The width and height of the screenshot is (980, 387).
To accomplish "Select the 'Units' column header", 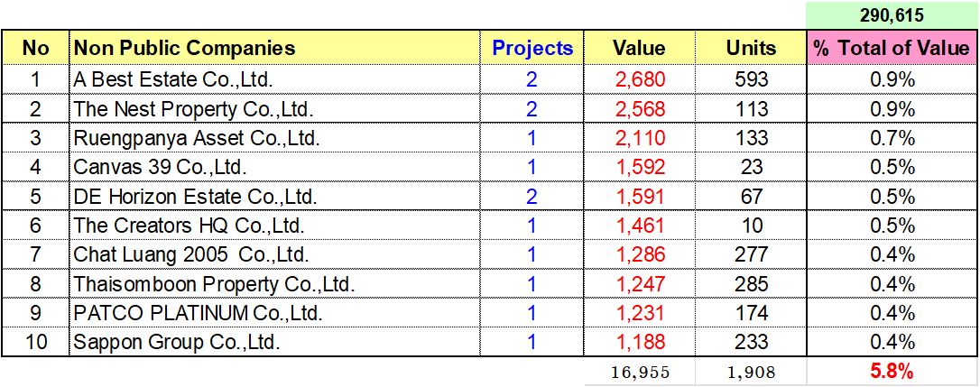I will [751, 49].
